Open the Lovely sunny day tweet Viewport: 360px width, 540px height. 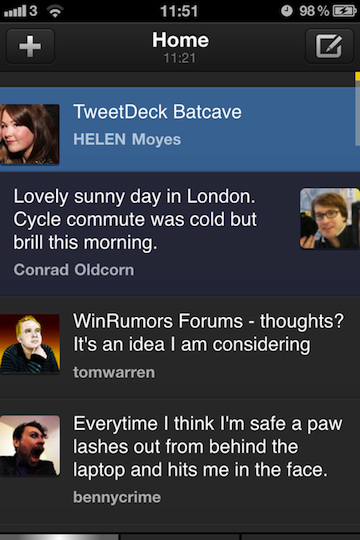pos(180,234)
